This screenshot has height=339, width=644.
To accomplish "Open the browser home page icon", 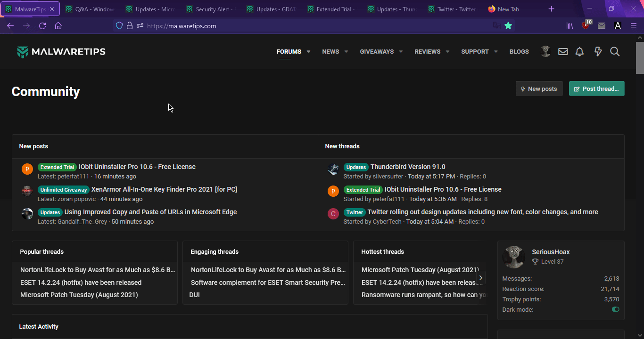I will pos(58,26).
